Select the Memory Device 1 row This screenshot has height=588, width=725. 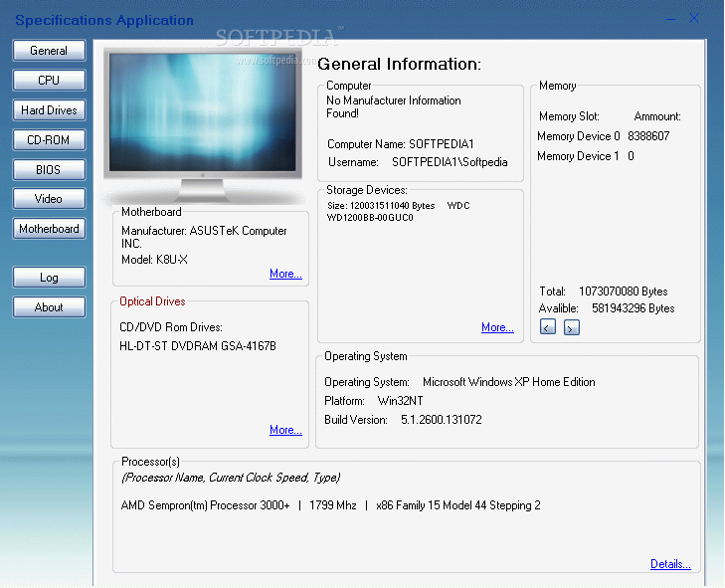[x=586, y=156]
